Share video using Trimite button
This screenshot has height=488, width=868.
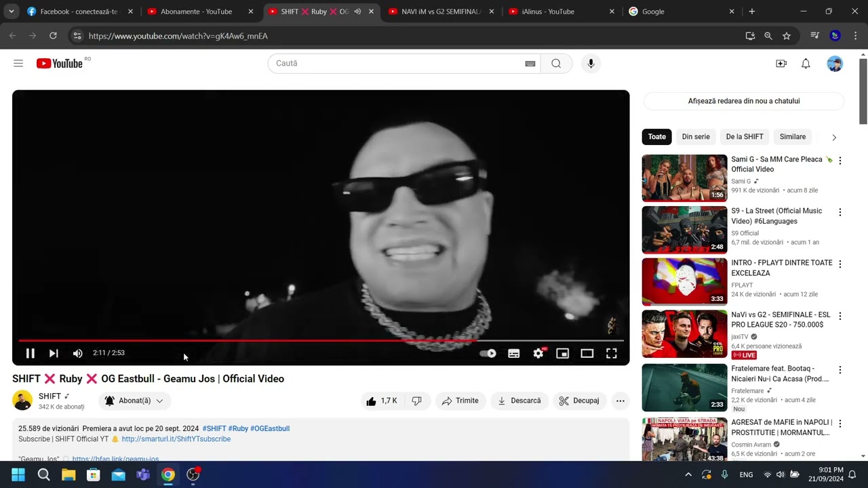[x=460, y=401]
